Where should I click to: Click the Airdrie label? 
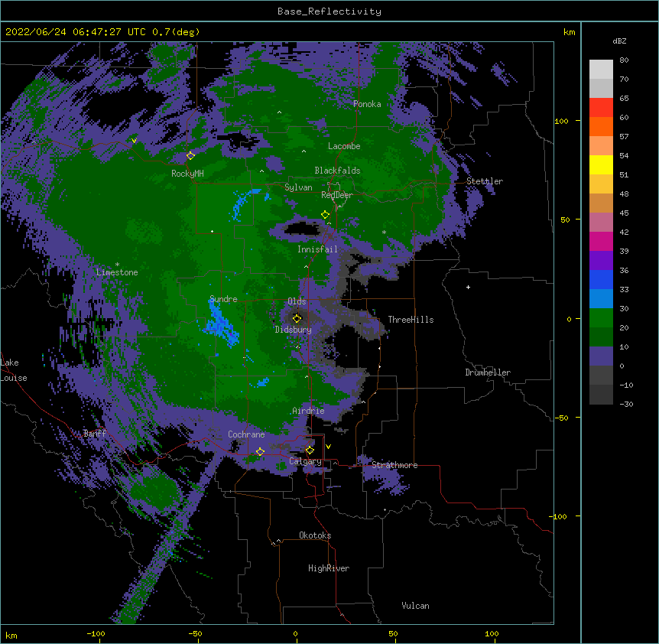click(x=308, y=411)
